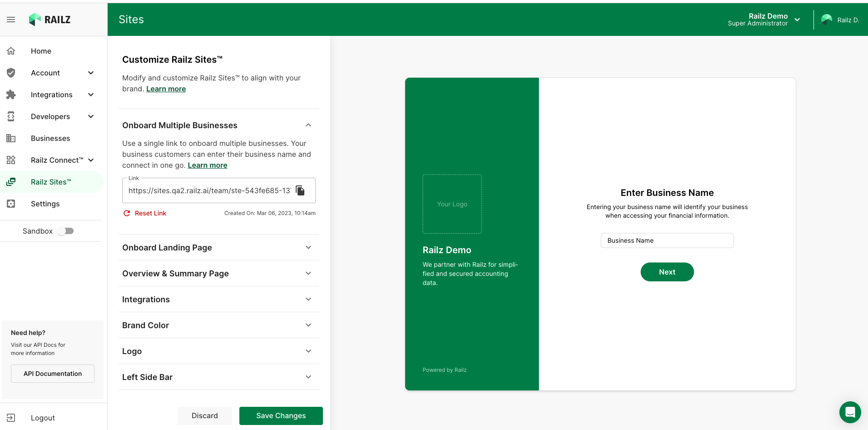Open the chat support bubble
This screenshot has width=868, height=430.
pyautogui.click(x=850, y=412)
